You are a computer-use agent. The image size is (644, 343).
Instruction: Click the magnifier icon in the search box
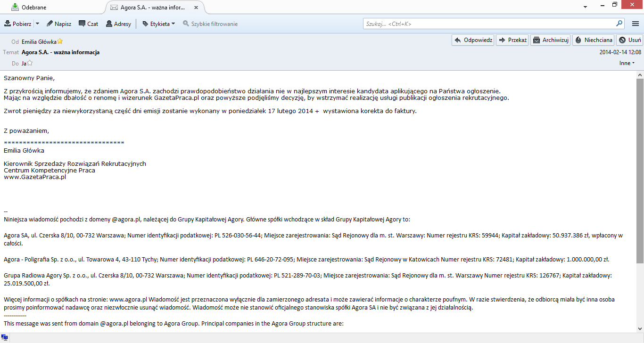click(619, 24)
